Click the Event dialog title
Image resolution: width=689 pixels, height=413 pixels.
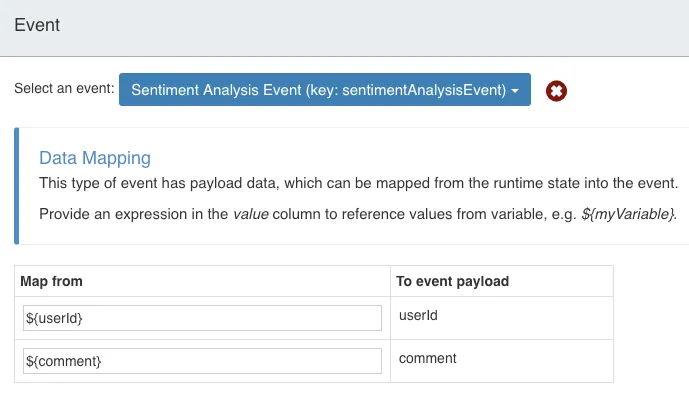coord(37,25)
